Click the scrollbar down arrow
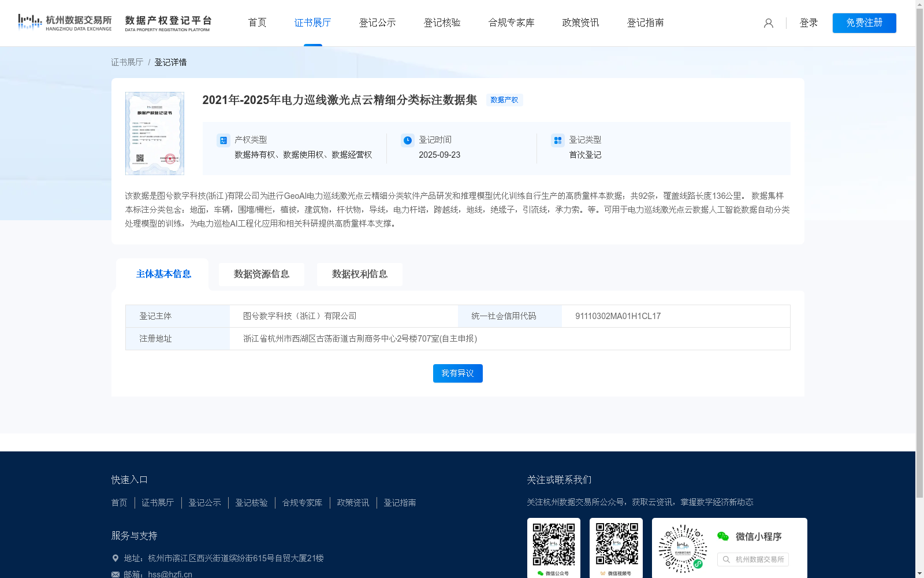The width and height of the screenshot is (924, 578). pos(919,574)
